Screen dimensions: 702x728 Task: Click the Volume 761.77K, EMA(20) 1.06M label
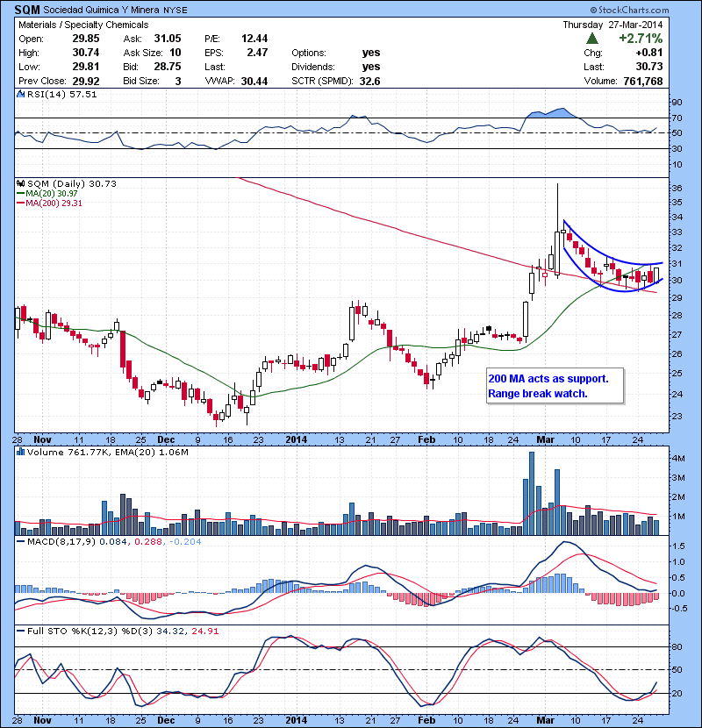pyautogui.click(x=107, y=452)
